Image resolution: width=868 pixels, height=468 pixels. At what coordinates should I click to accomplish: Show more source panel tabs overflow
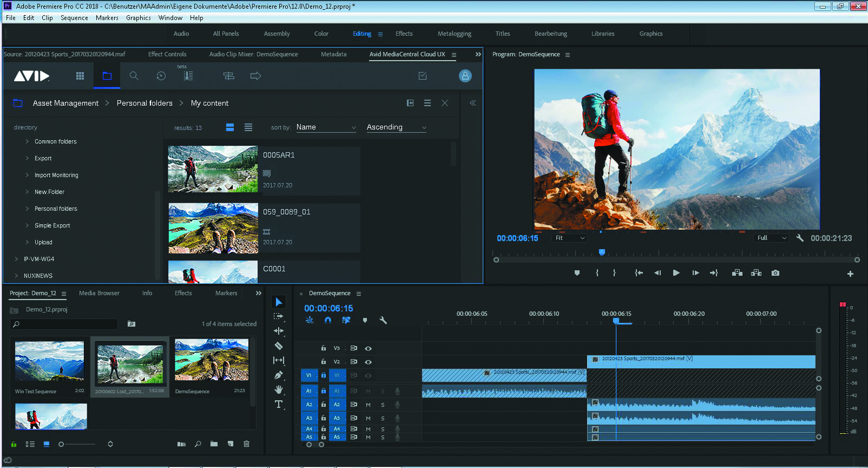(x=478, y=54)
